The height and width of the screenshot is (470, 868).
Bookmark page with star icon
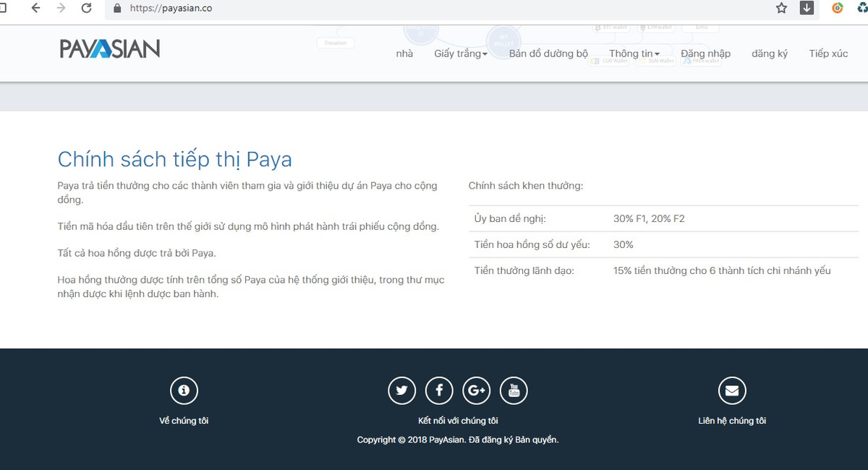(781, 9)
